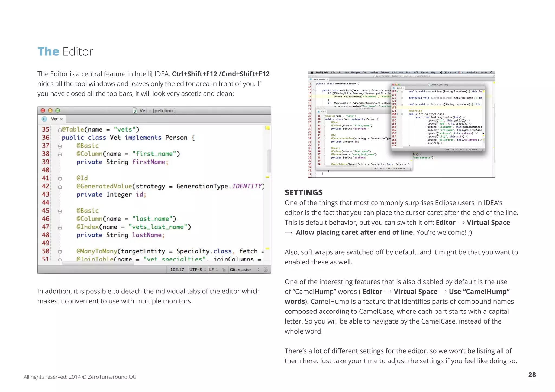The width and height of the screenshot is (555, 392).
Task: Click the 102:17 caret position in large status bar
Action: point(177,270)
